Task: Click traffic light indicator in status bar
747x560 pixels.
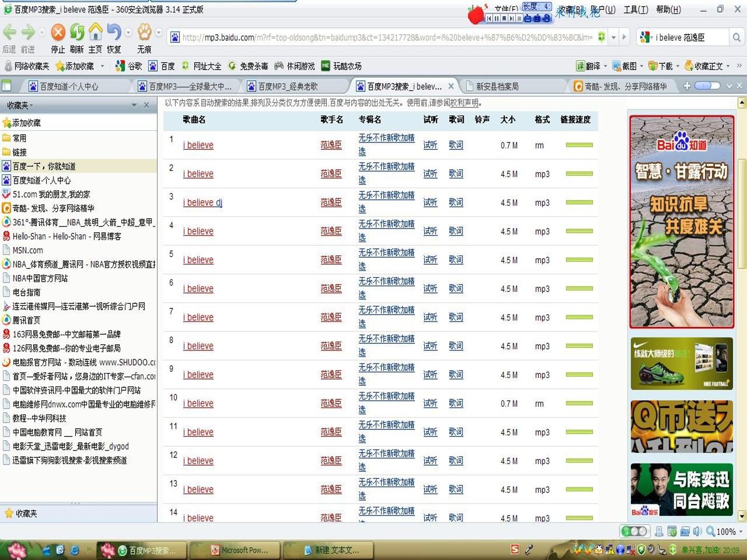Action: click(634, 531)
